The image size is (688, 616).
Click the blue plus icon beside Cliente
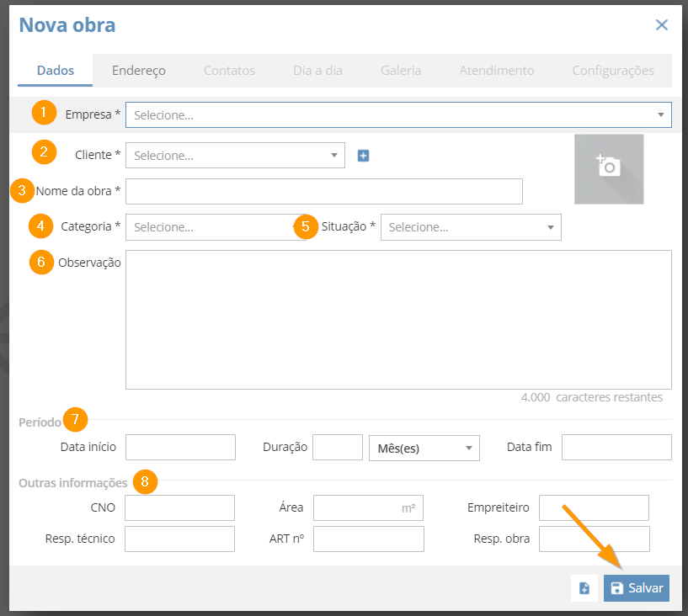pos(363,156)
